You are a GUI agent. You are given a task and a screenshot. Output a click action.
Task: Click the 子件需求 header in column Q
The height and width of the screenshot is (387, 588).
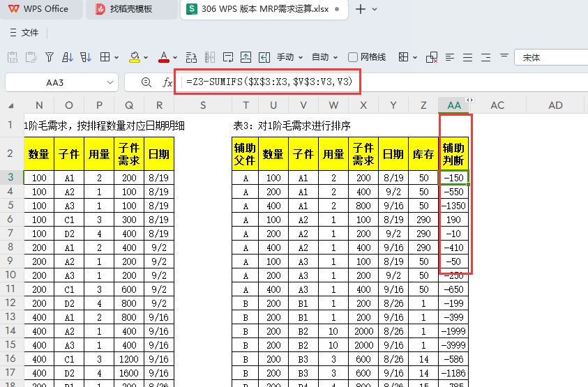pyautogui.click(x=129, y=154)
